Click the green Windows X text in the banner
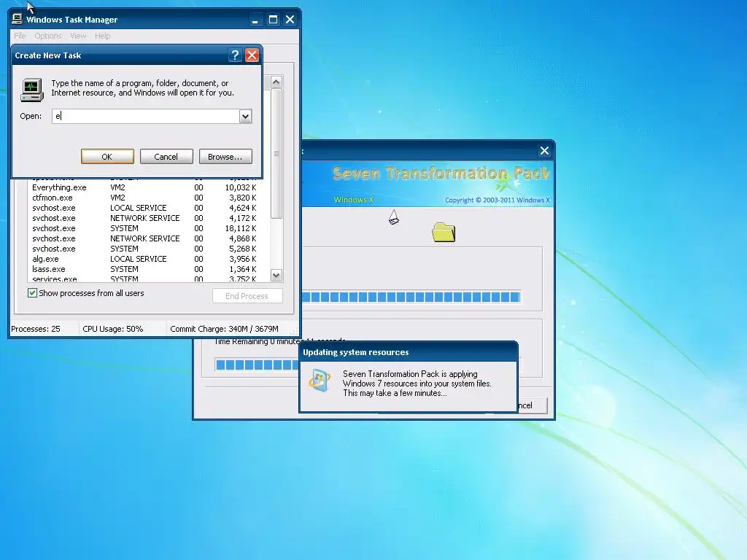 coord(354,200)
